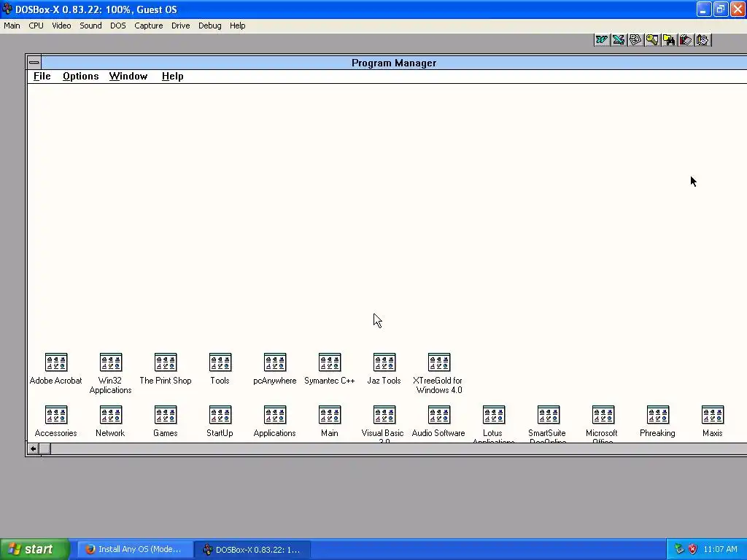This screenshot has width=747, height=560.
Task: Switch to Install Any OS Firefox taskbar button
Action: (134, 550)
